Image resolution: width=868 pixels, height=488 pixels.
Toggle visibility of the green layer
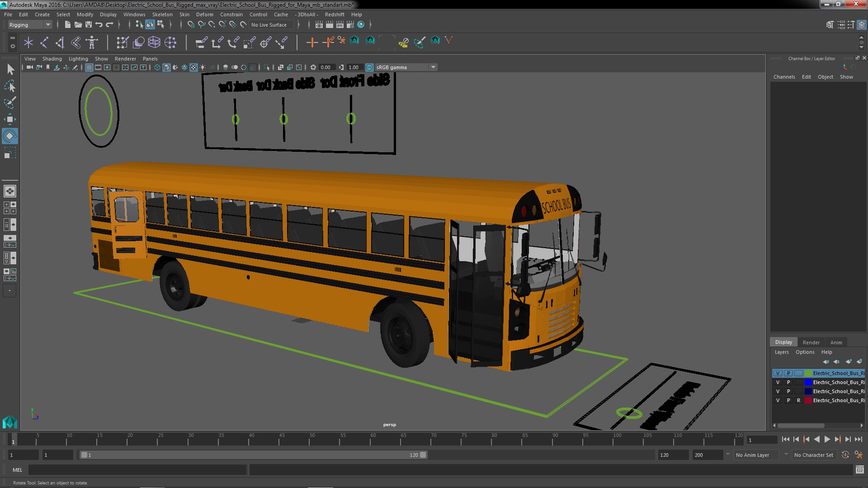tap(778, 373)
